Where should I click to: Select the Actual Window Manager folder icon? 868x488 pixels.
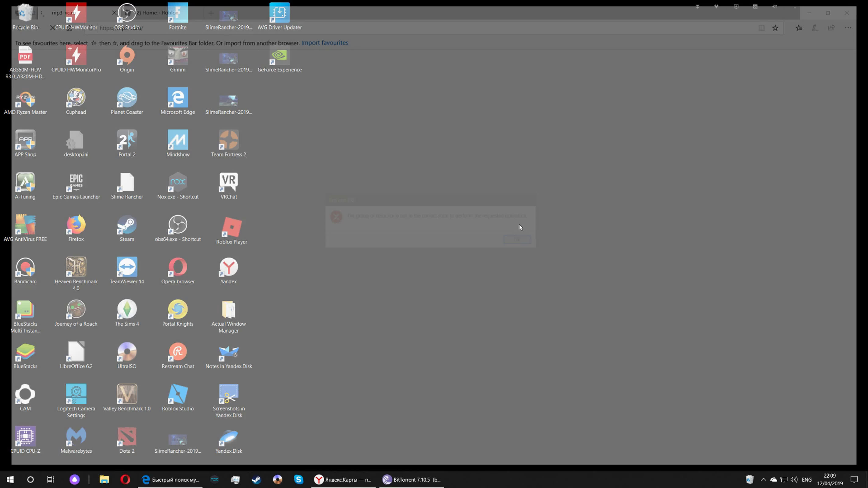pos(228,317)
